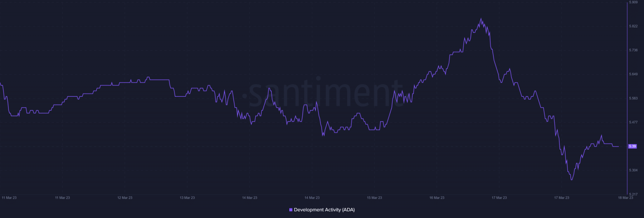
Task: Click the 5.217 bottom y-axis value
Action: [633, 194]
